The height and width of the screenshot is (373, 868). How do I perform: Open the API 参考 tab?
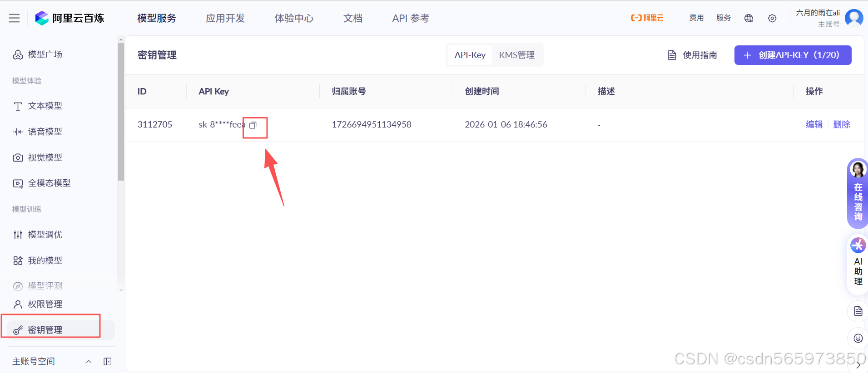pos(411,18)
